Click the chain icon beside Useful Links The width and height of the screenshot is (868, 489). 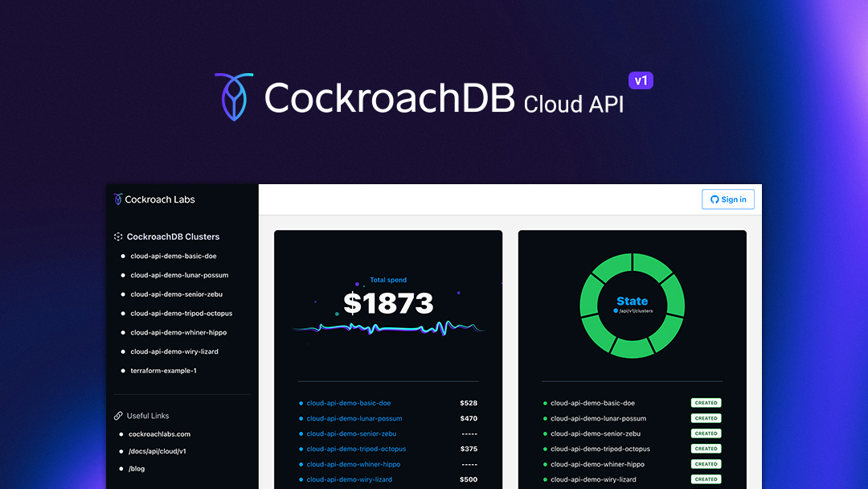(x=119, y=415)
